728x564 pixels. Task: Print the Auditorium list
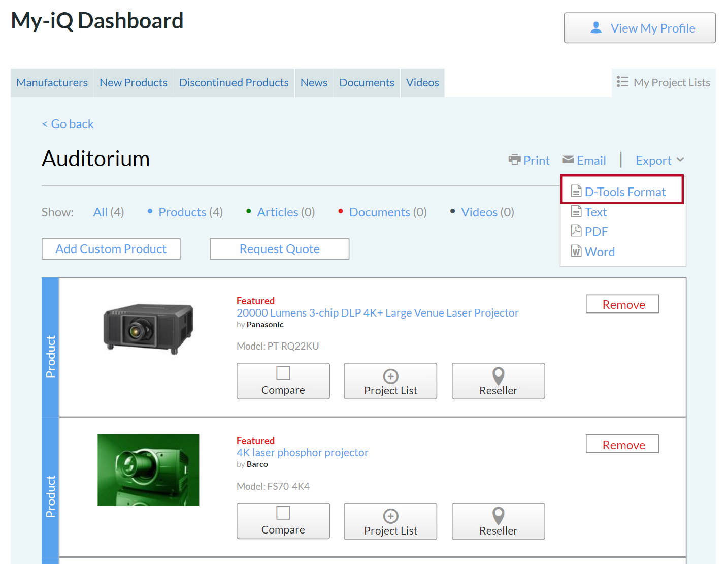(x=529, y=160)
